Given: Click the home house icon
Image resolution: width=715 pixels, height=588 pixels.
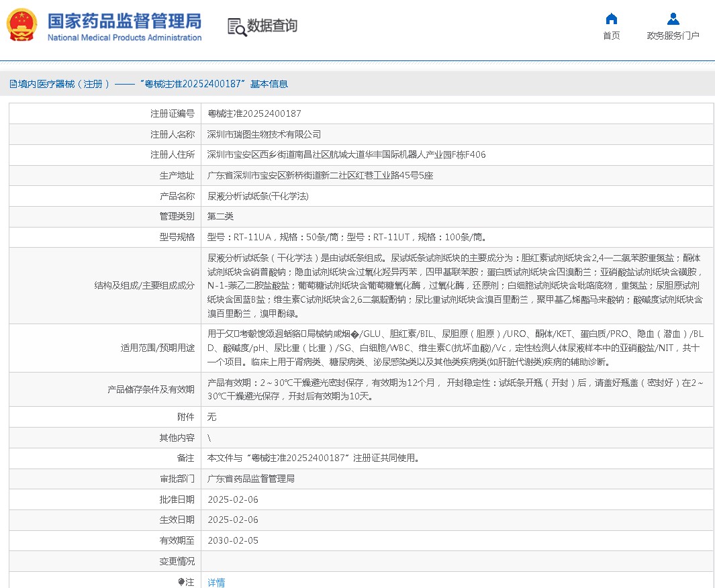Looking at the screenshot, I should 611,19.
